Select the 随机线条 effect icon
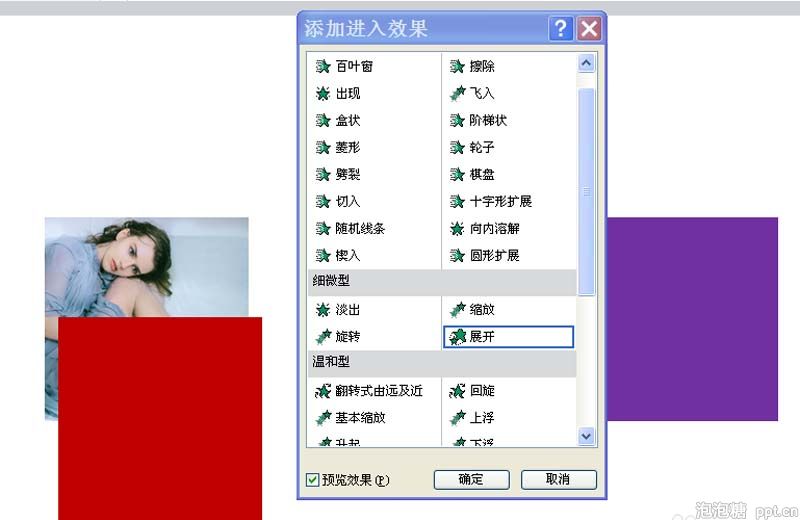 (x=323, y=229)
